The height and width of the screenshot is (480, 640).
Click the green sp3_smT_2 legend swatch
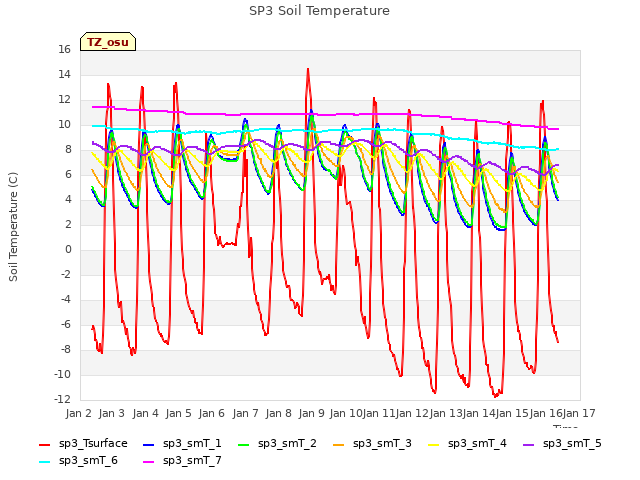pos(244,445)
